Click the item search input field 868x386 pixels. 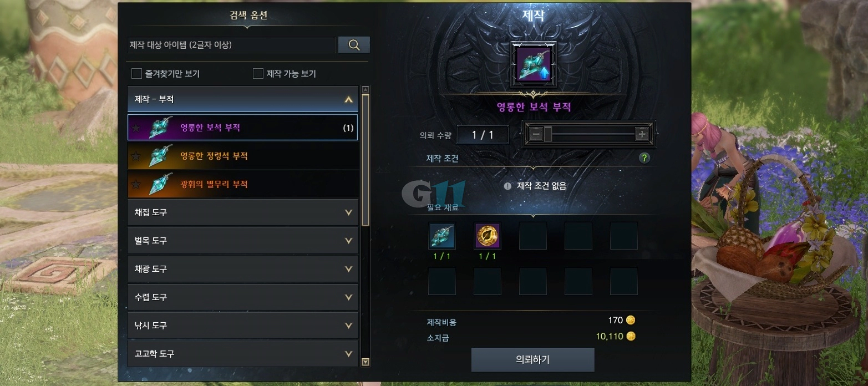232,45
